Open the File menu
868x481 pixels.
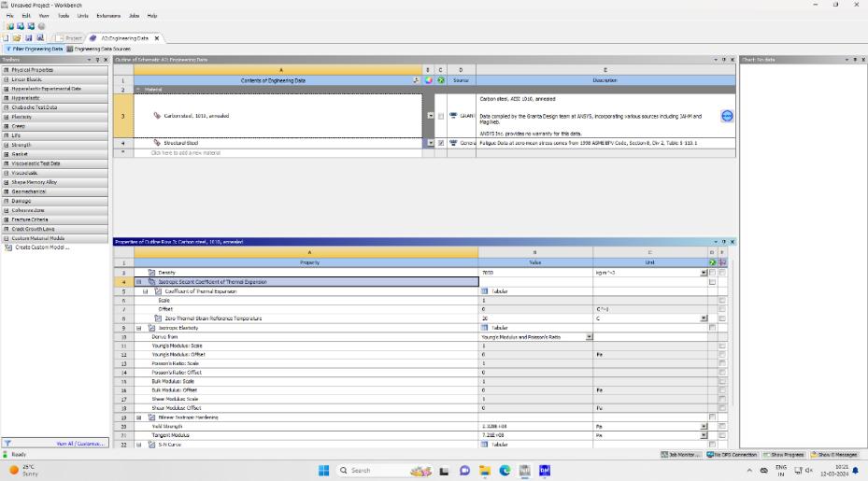(10, 16)
